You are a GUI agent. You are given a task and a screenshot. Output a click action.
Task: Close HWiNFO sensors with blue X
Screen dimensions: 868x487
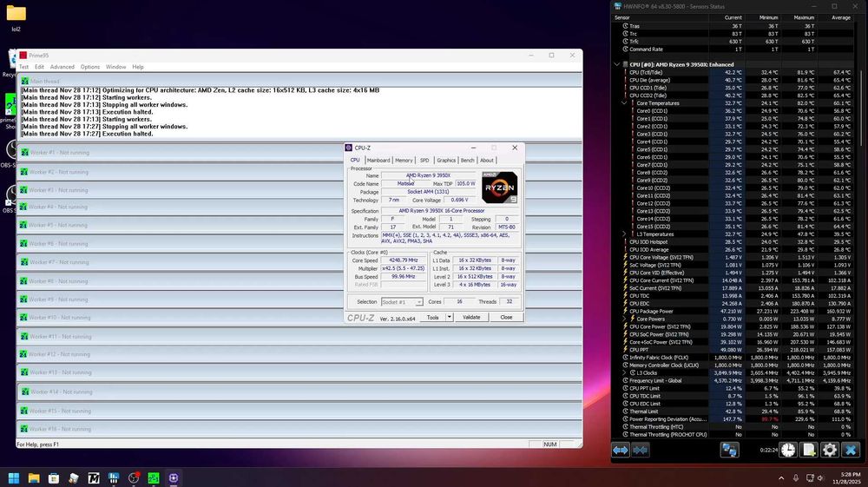tap(851, 450)
